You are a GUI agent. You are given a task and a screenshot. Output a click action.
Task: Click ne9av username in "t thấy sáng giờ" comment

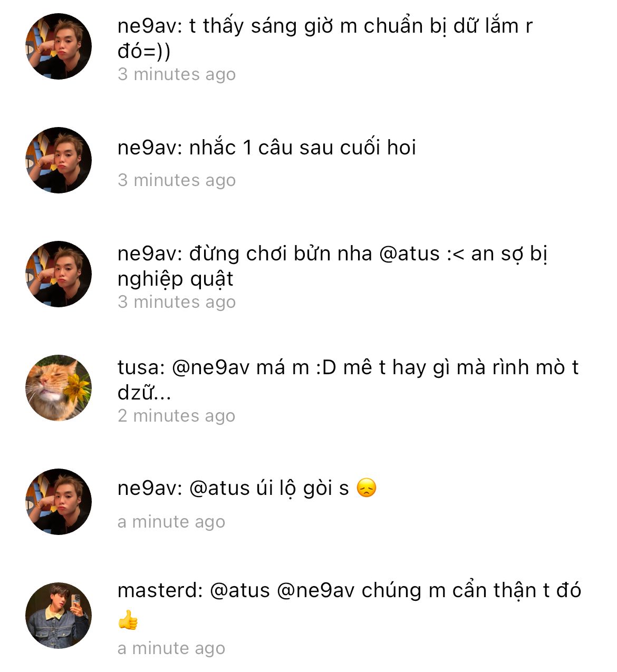click(148, 26)
